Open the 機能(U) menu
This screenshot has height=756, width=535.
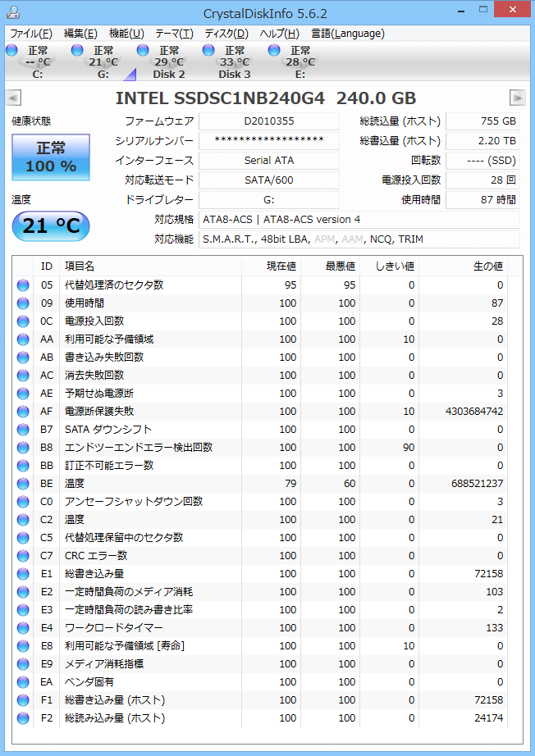point(127,34)
